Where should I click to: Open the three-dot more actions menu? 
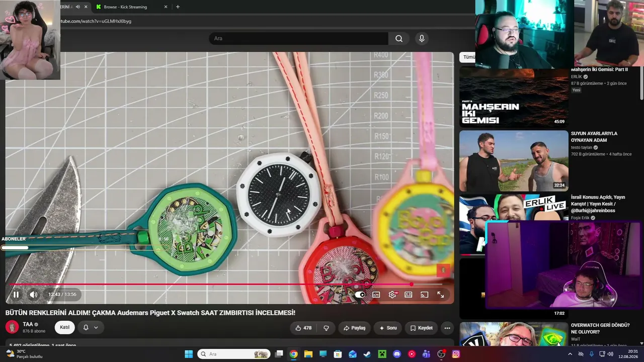click(x=447, y=328)
